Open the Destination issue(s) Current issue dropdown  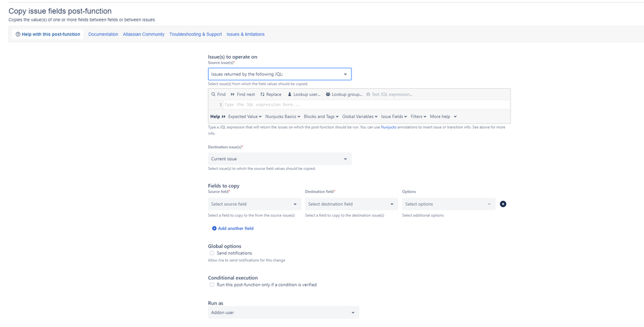point(280,159)
